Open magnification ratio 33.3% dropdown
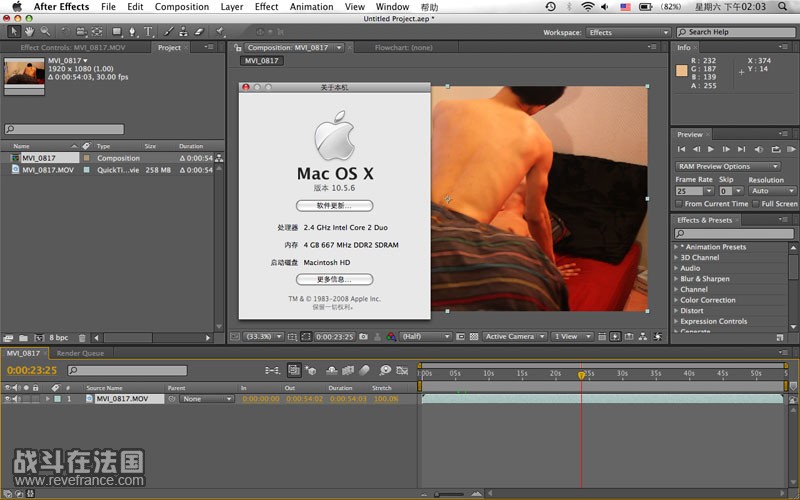The image size is (800, 500). click(263, 337)
